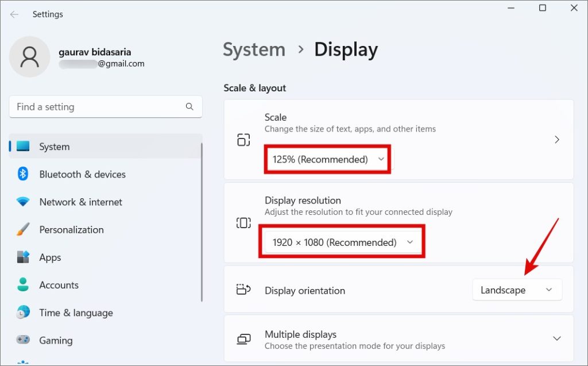588x366 pixels.
Task: Click the Multiple displays icon
Action: (x=243, y=339)
